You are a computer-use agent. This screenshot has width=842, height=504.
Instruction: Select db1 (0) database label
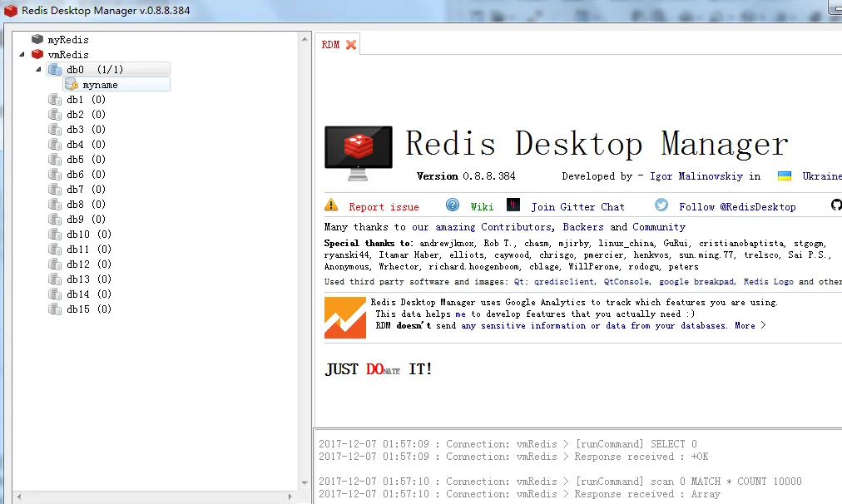(86, 99)
